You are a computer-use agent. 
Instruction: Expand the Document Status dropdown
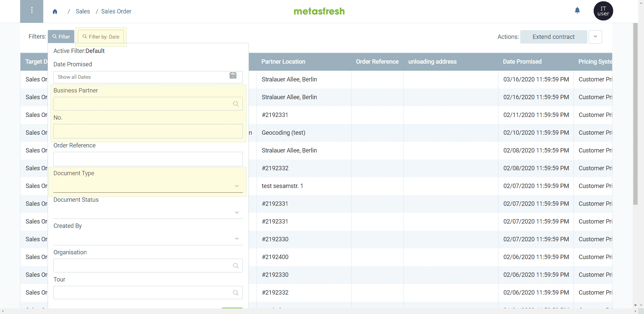click(x=237, y=212)
